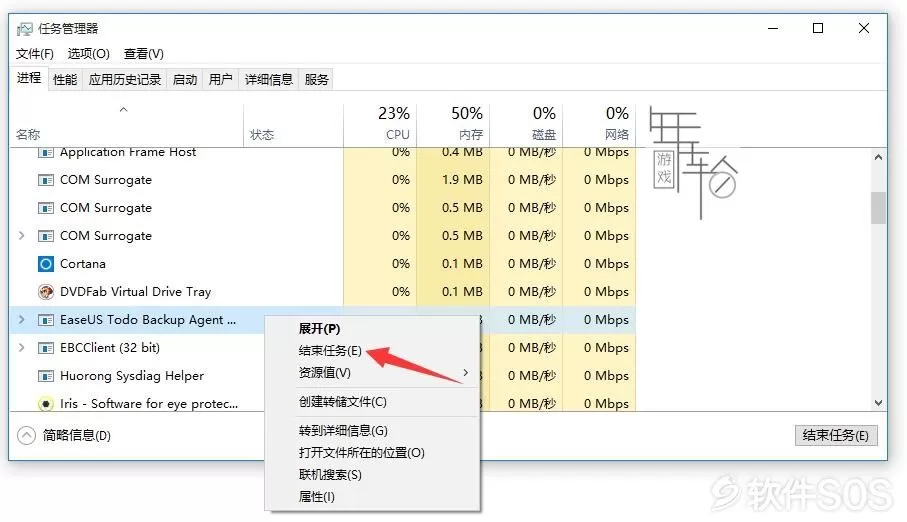
Task: Select the Huorong Sysdiag Helper name
Action: pos(132,376)
